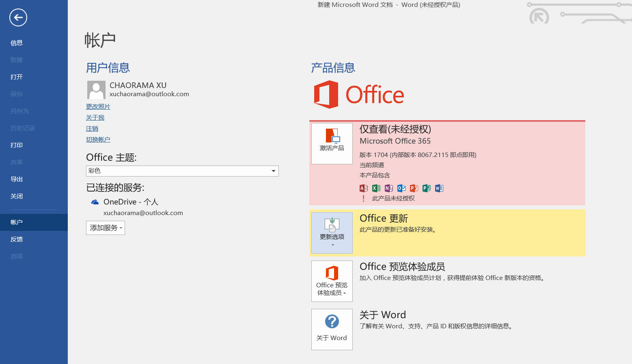Click the Word app icon in product list
Image resolution: width=632 pixels, height=364 pixels.
pos(439,188)
